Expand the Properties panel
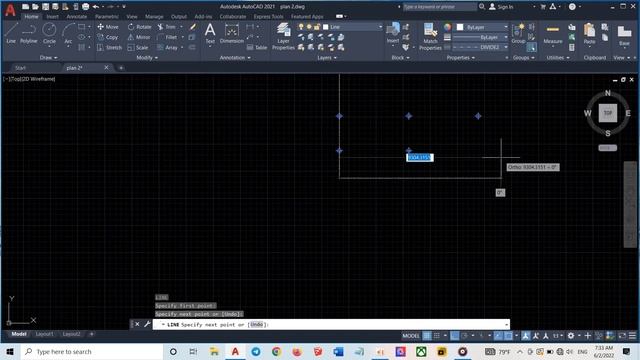This screenshot has width=640, height=360. click(x=461, y=58)
